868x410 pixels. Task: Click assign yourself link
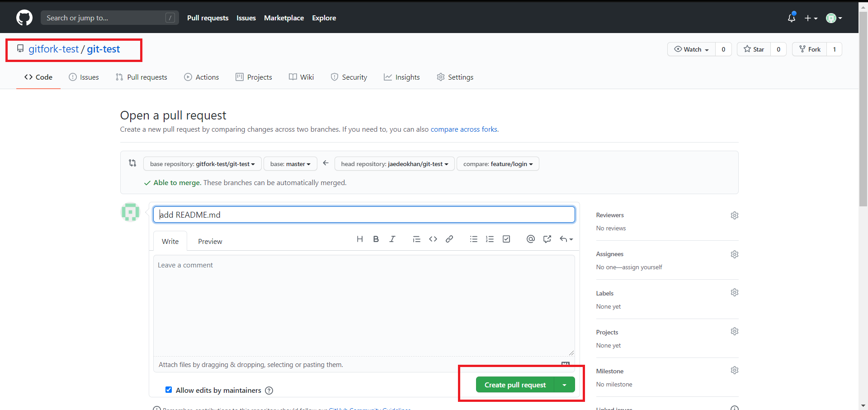[642, 267]
